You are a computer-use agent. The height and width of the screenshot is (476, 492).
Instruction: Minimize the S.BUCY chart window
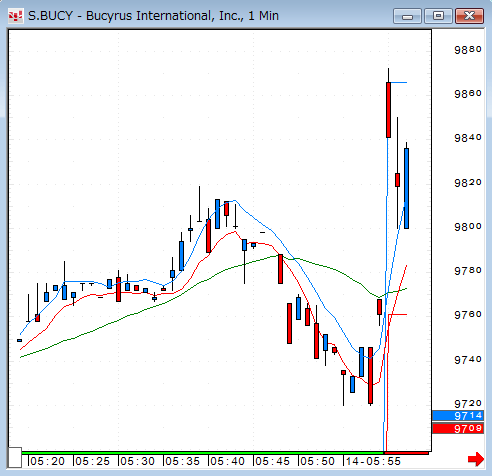coord(407,16)
